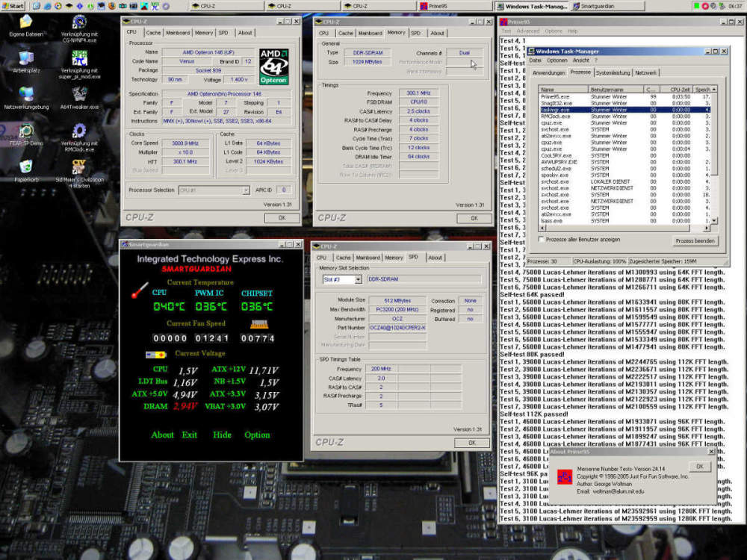Select the Prime95.exe process row
Screen dimensions: 747x560
[x=625, y=96]
